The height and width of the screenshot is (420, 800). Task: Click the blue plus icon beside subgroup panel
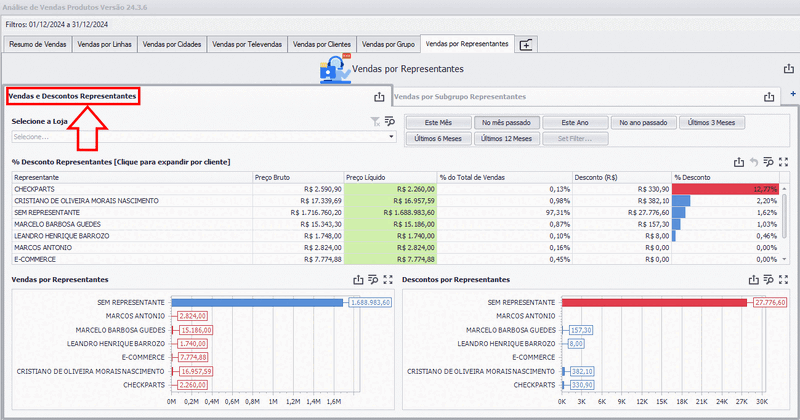793,94
